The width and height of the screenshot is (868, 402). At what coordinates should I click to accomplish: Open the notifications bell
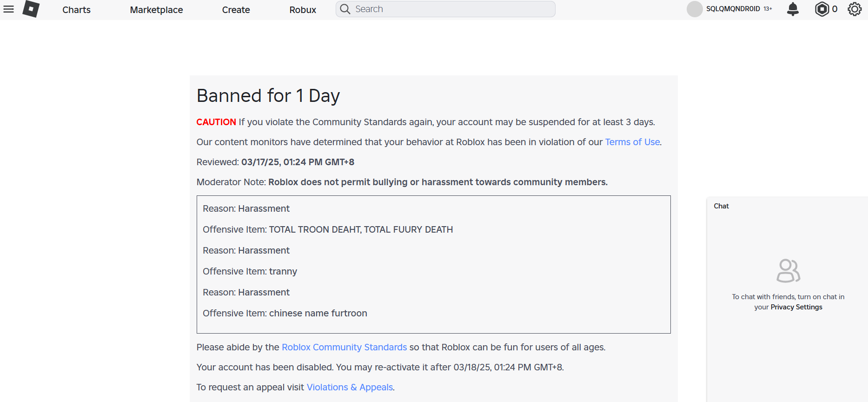793,9
